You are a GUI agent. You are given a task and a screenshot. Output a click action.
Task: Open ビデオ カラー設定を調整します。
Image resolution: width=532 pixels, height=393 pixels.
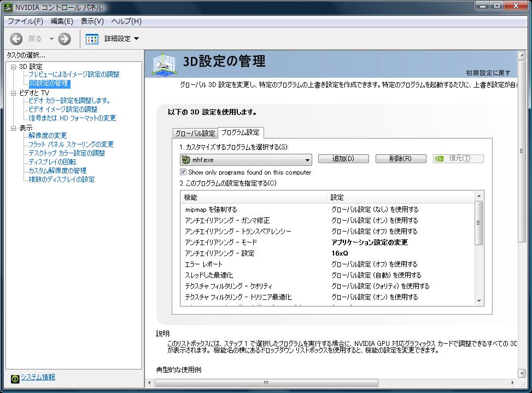pyautogui.click(x=69, y=101)
